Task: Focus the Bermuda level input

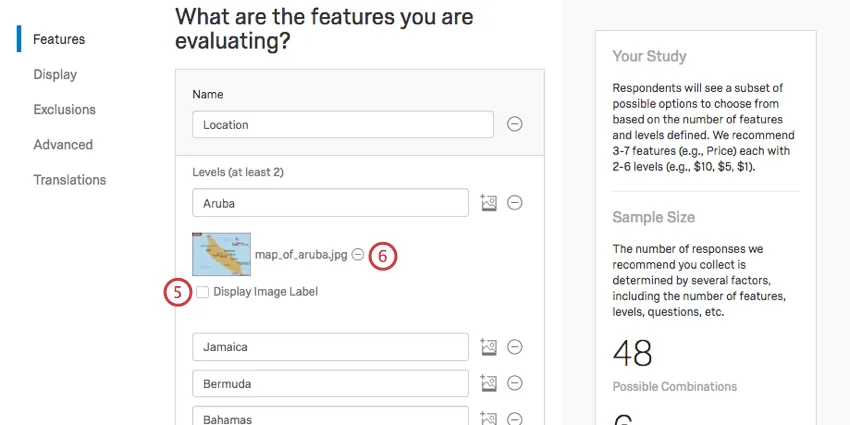Action: 330,383
